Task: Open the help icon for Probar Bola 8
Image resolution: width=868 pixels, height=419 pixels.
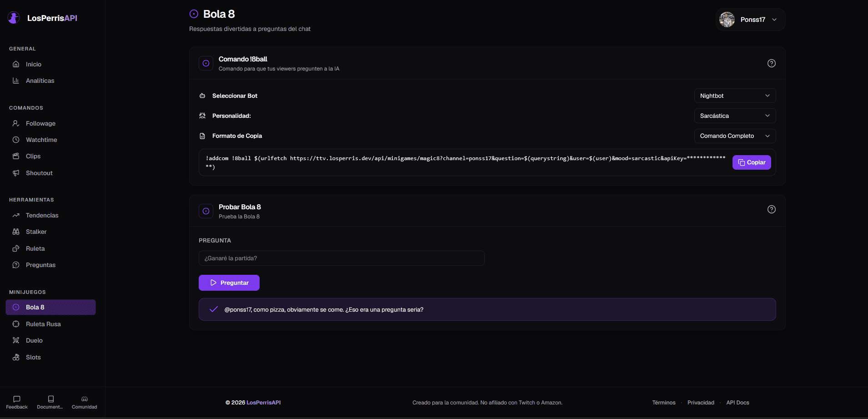Action: (771, 209)
